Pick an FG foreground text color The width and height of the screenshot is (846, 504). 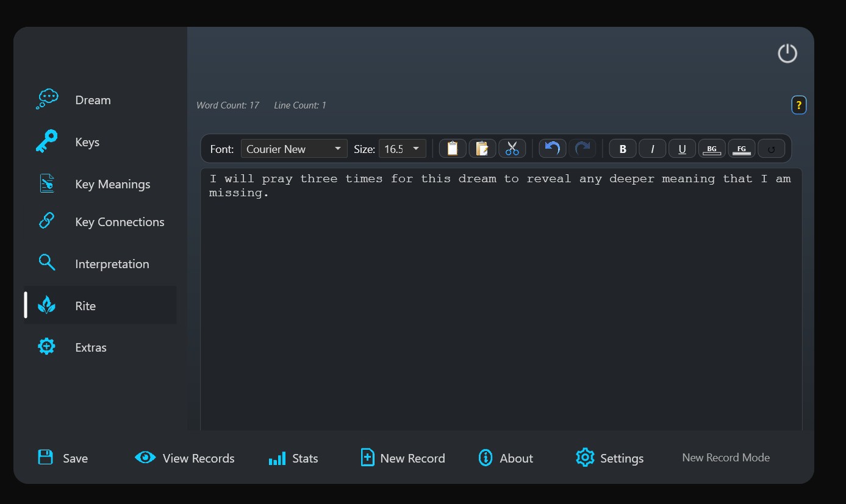[742, 149]
